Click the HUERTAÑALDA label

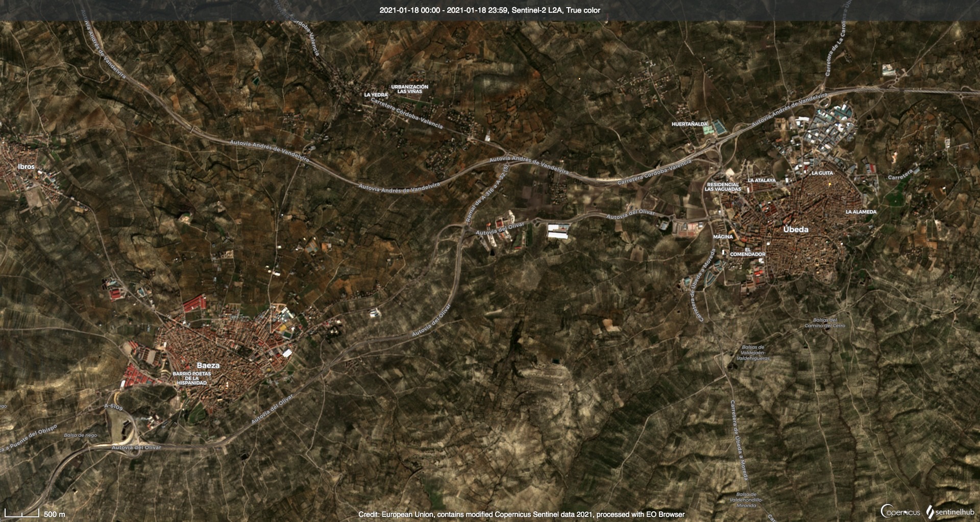690,124
